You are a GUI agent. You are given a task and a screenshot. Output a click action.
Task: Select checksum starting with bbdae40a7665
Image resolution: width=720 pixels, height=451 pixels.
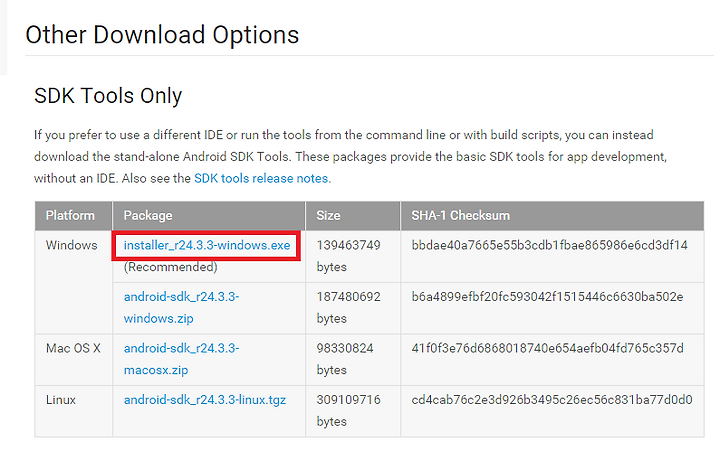pyautogui.click(x=550, y=245)
